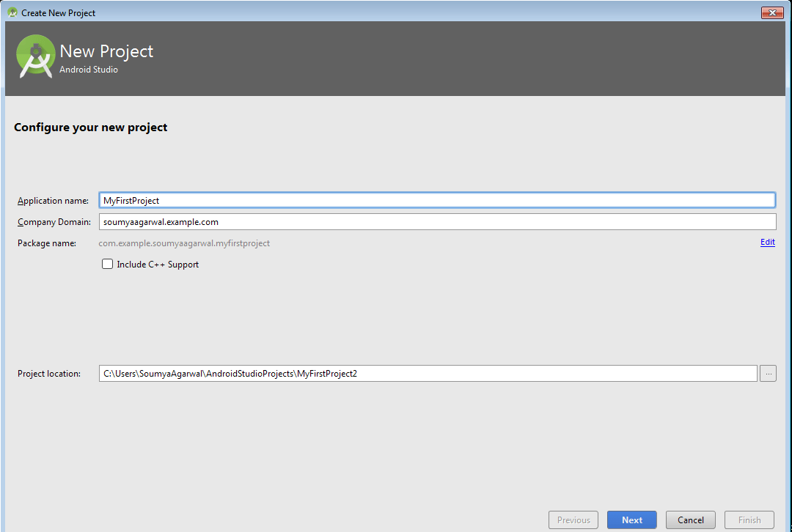
Task: Click the Create New Project title bar text
Action: pos(57,12)
